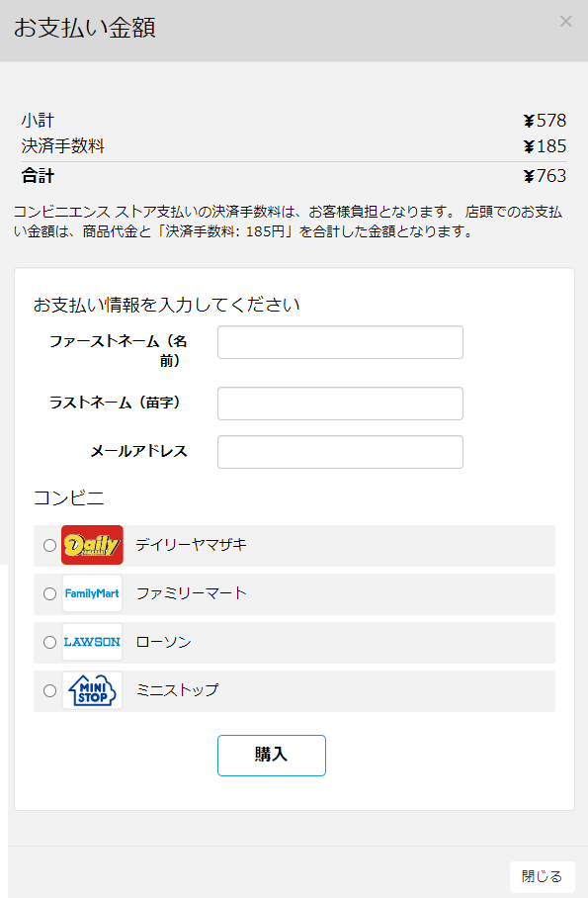Click the LAWSON store logo
This screenshot has width=588, height=898.
tap(92, 642)
